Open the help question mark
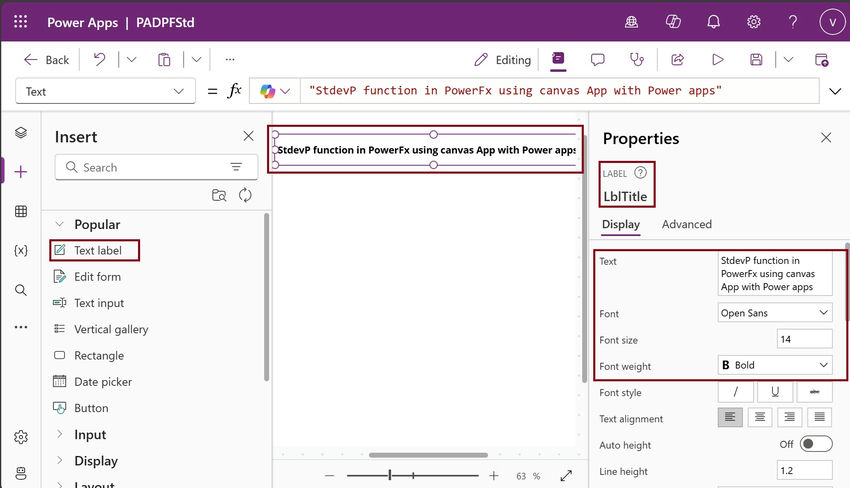The height and width of the screenshot is (488, 850). point(793,22)
